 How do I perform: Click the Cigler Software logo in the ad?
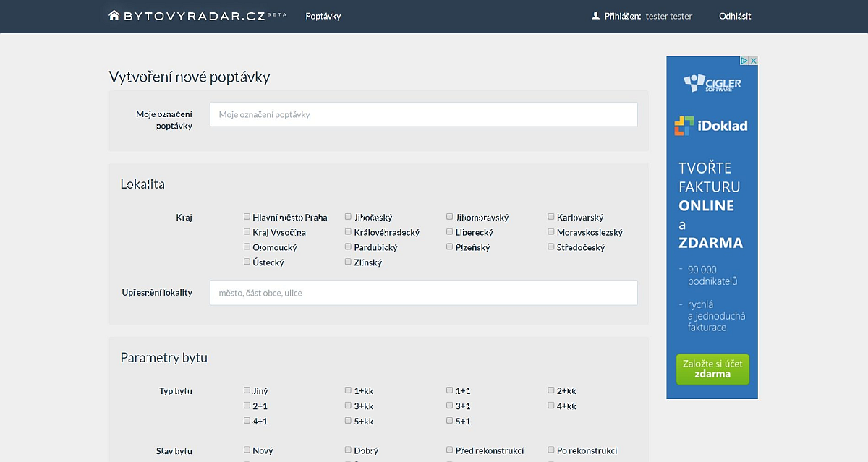pyautogui.click(x=712, y=83)
